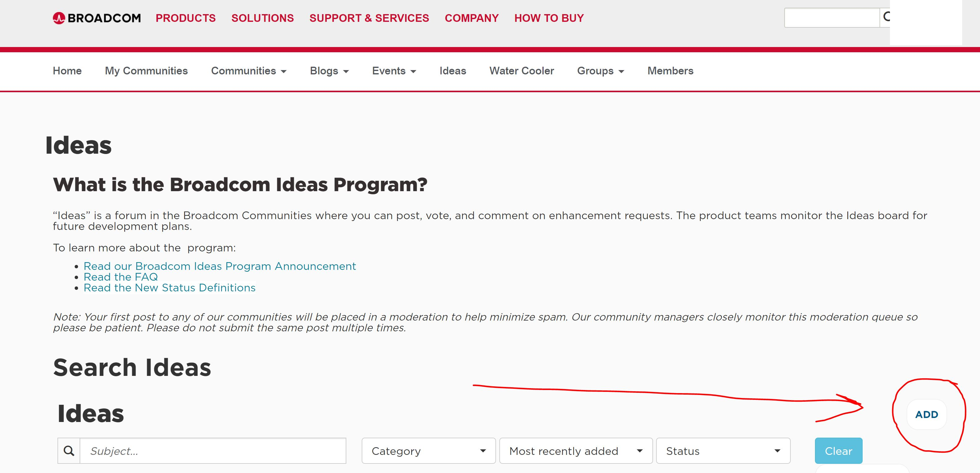
Task: Expand the Events dropdown menu
Action: click(x=394, y=71)
